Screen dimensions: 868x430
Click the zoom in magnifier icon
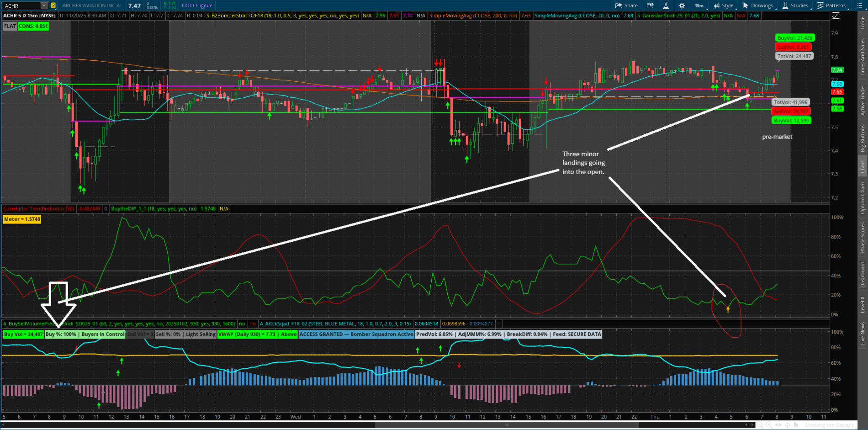(769, 425)
